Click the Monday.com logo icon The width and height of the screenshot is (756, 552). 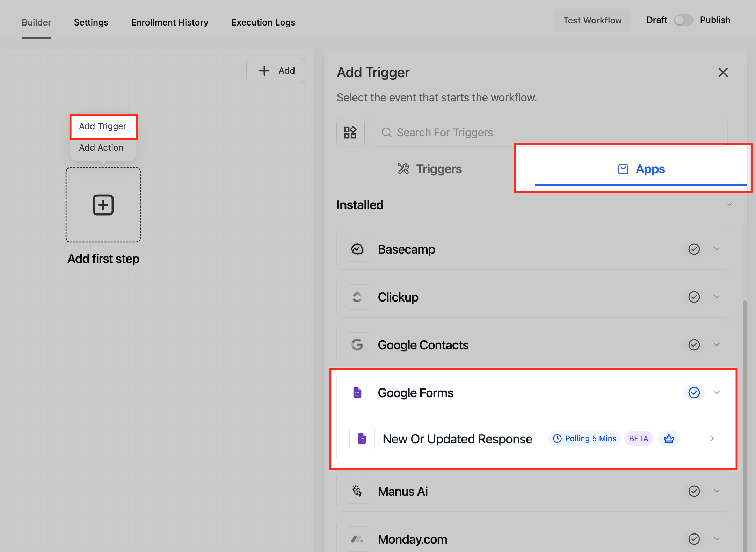[357, 539]
